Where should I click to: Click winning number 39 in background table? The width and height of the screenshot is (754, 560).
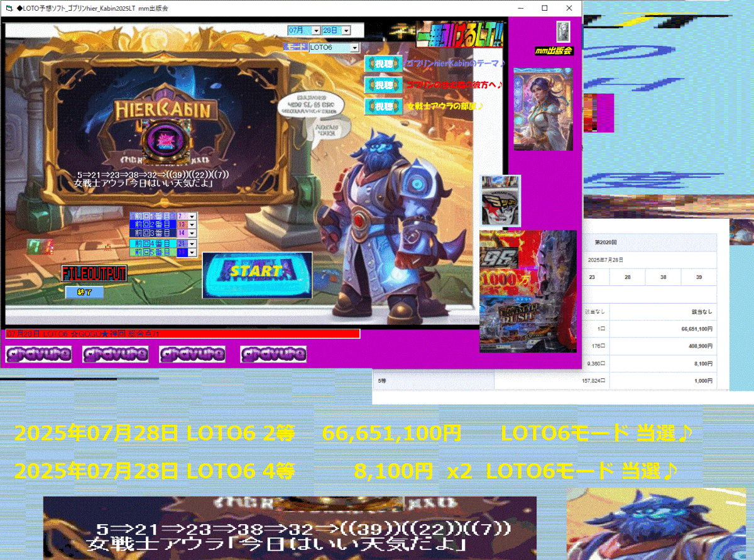[x=699, y=277]
